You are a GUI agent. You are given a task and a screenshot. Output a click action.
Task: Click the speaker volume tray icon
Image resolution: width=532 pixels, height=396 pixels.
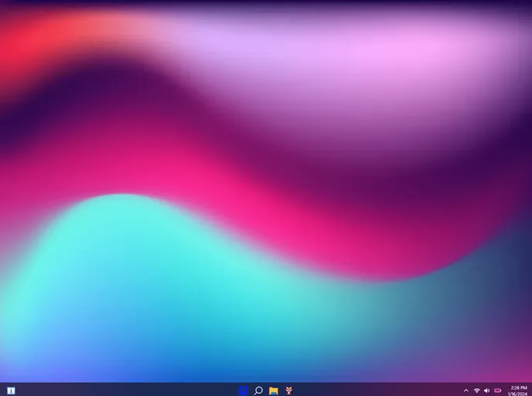click(486, 391)
